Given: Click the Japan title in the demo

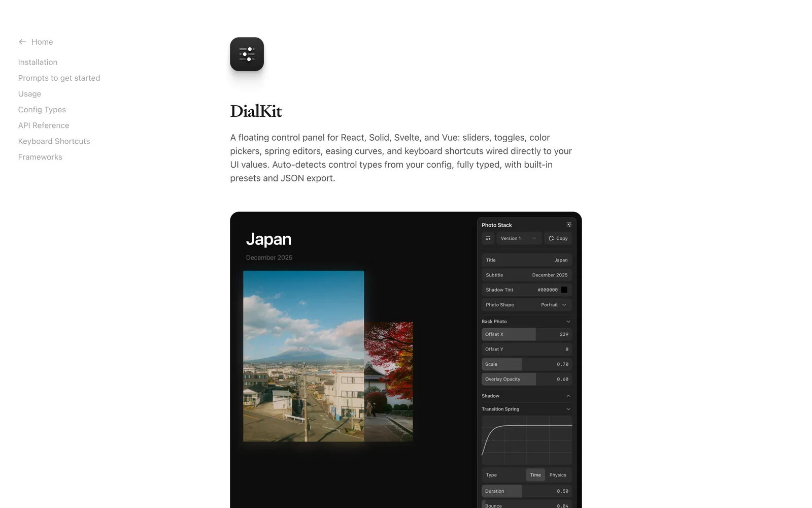Looking at the screenshot, I should coord(268,239).
